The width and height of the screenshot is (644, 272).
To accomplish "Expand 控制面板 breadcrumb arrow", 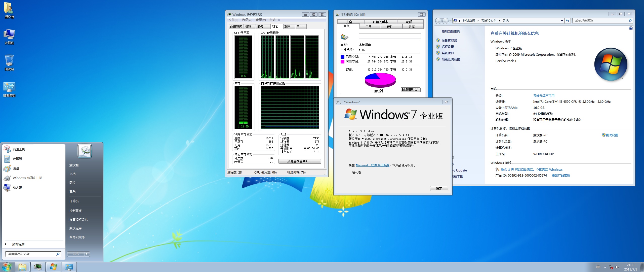I will click(478, 21).
